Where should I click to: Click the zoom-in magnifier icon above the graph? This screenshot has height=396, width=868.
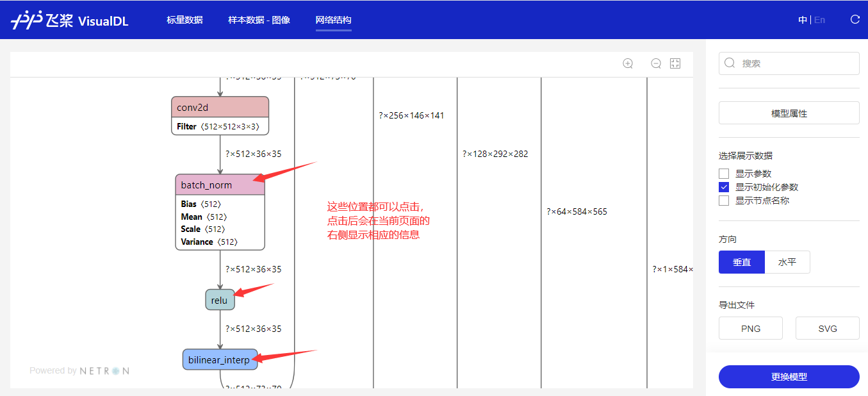[627, 63]
